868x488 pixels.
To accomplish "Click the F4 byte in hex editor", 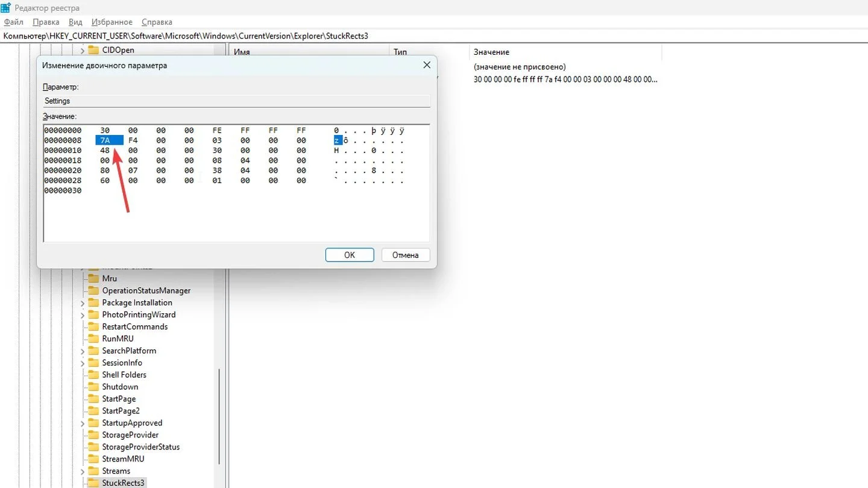I will coord(133,140).
